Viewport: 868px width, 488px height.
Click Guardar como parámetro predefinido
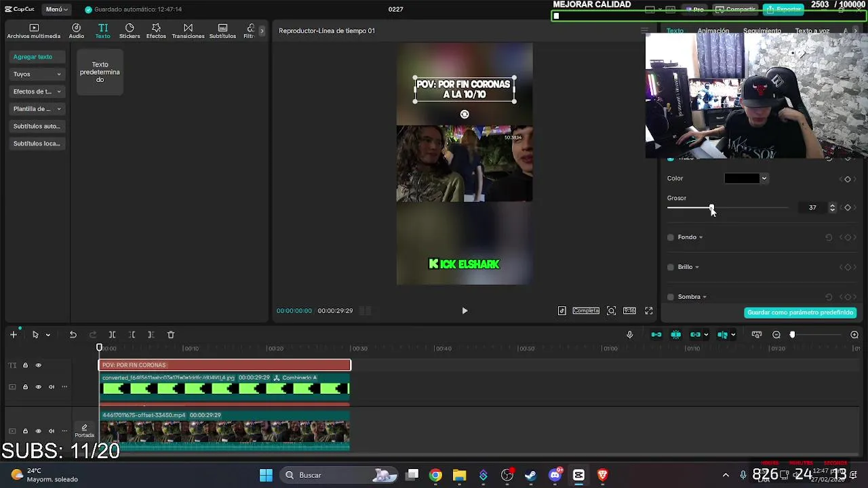tap(800, 312)
